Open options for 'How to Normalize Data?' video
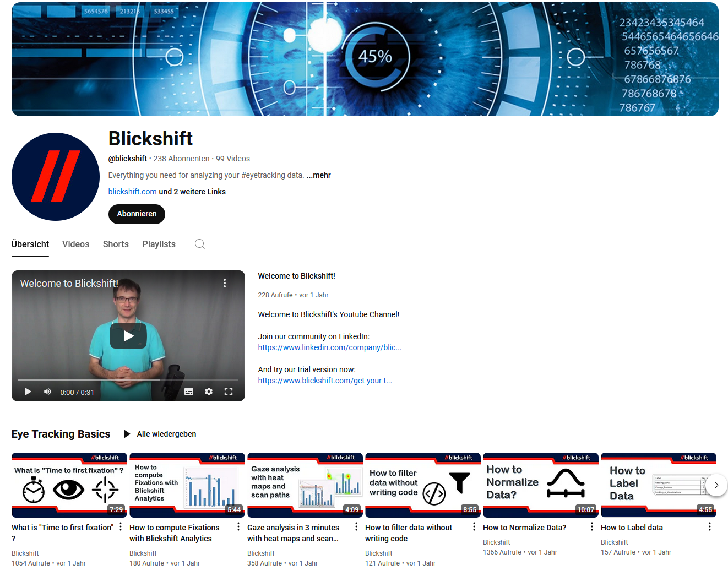This screenshot has height=576, width=728. [x=592, y=527]
